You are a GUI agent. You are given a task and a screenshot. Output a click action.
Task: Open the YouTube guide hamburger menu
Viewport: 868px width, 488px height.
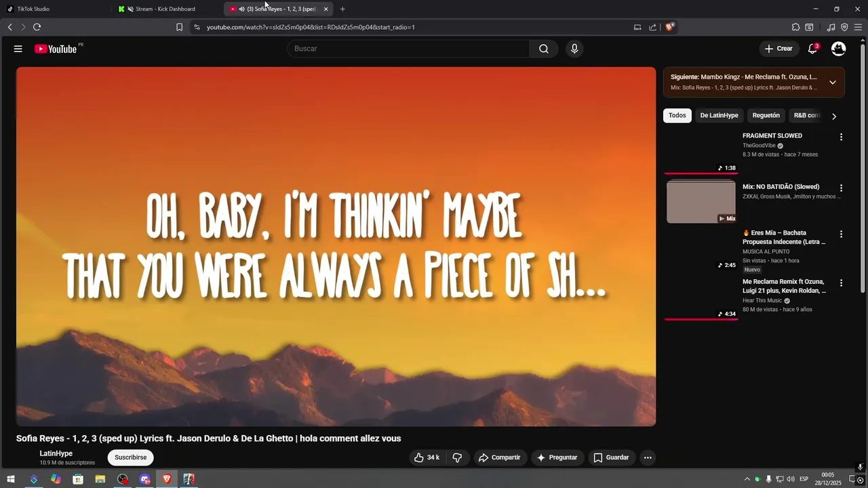coord(18,49)
